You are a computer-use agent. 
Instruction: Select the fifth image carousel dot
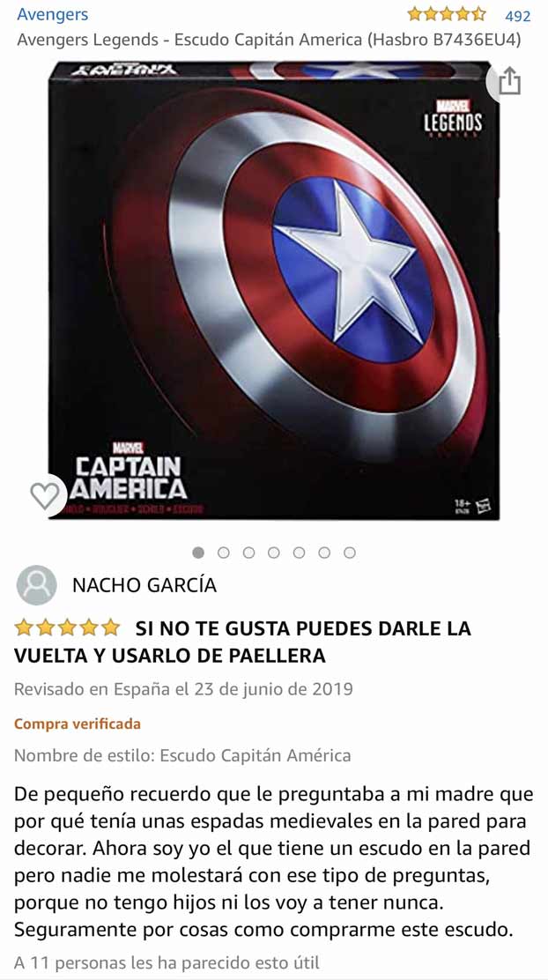300,553
